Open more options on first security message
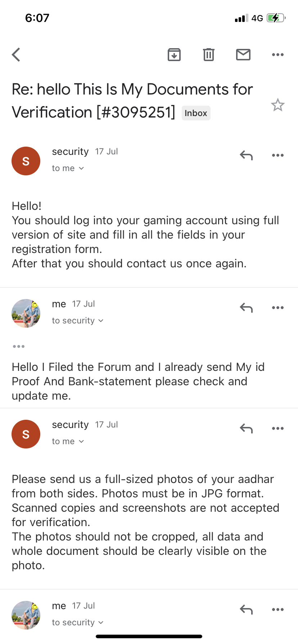298x644 pixels. pos(278,155)
